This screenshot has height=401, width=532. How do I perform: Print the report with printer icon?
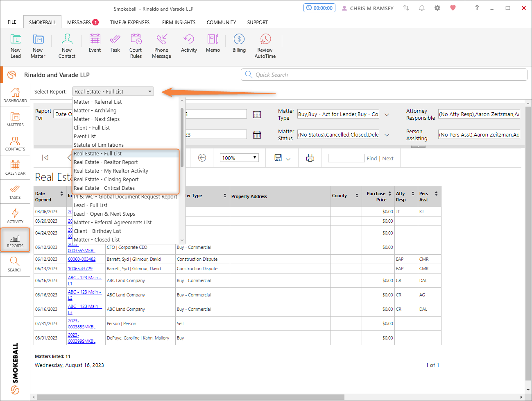tap(310, 158)
